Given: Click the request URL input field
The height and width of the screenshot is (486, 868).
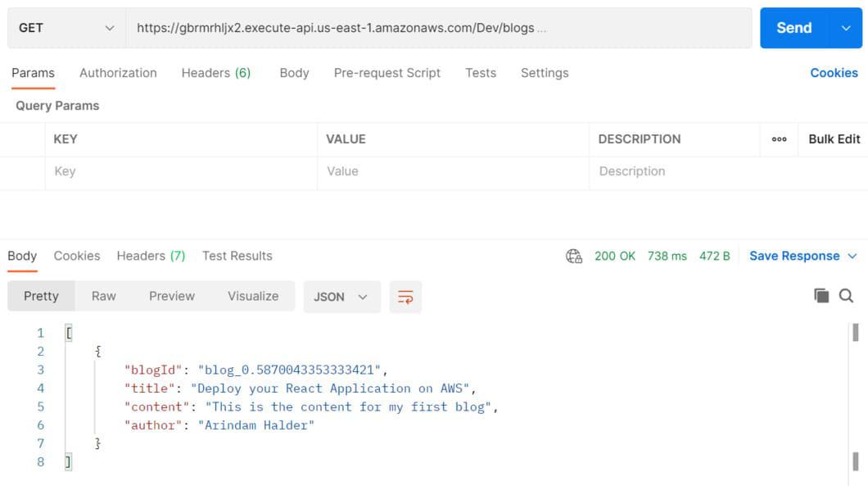Looking at the screenshot, I should tap(438, 28).
